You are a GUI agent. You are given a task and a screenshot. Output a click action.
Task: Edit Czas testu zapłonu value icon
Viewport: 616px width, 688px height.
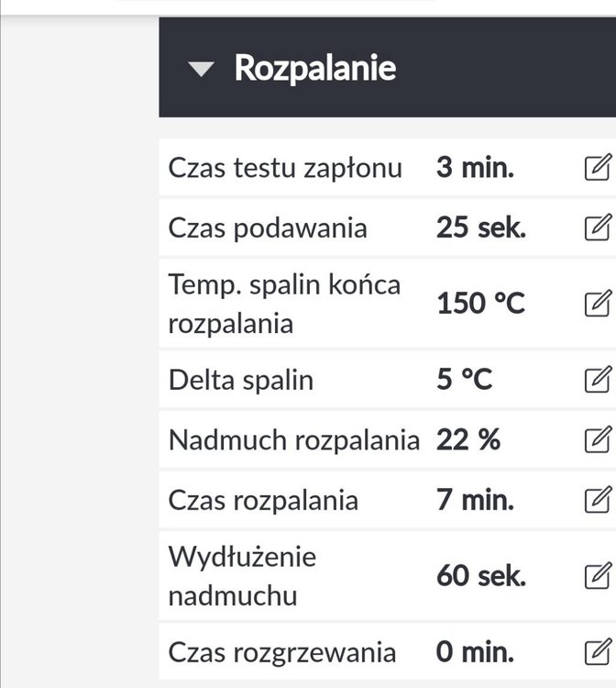click(x=597, y=168)
